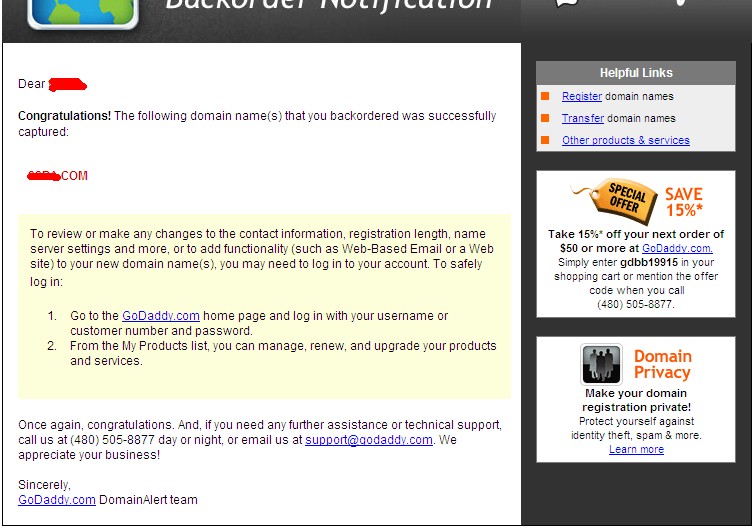Screen dimensions: 756x528
Task: Click the promo code gdbb19915
Action: coord(649,262)
